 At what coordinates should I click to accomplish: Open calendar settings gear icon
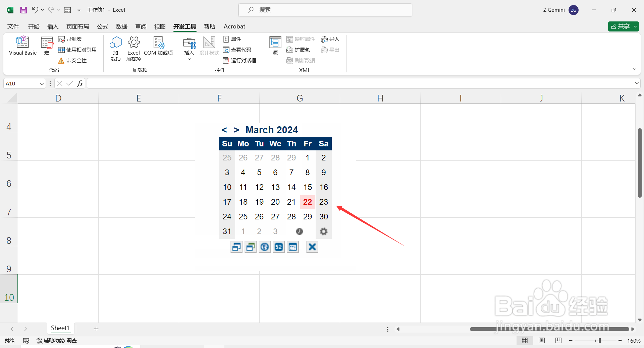324,231
